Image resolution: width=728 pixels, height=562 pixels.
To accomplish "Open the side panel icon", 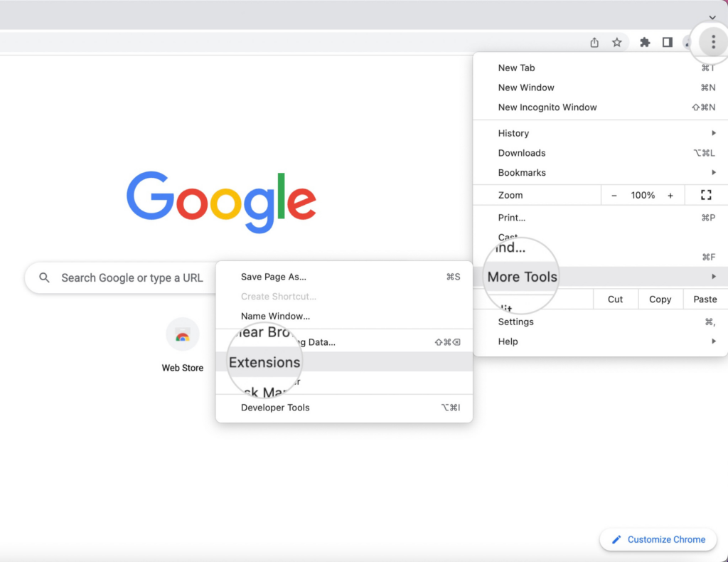I will (x=667, y=42).
